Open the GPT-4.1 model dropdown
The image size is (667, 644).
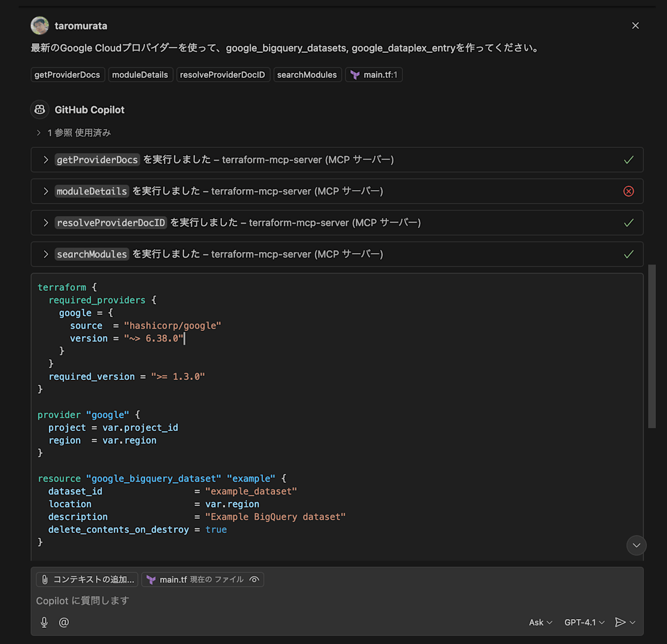click(x=584, y=622)
